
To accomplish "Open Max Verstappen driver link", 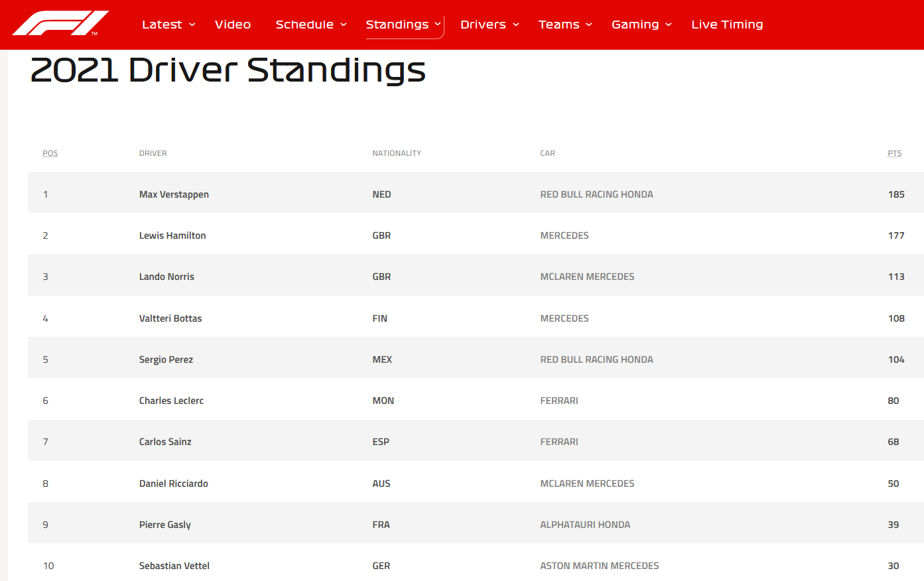I will (x=174, y=194).
